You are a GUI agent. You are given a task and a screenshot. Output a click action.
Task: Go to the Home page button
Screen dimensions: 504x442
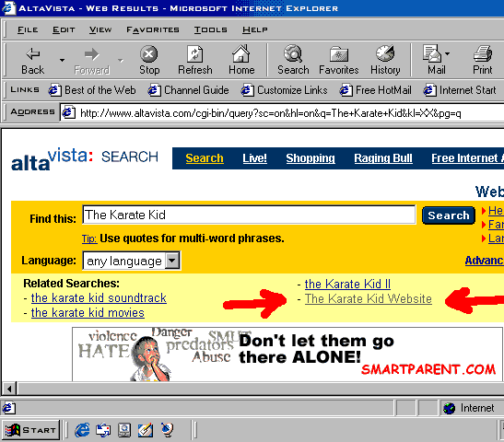pyautogui.click(x=241, y=61)
